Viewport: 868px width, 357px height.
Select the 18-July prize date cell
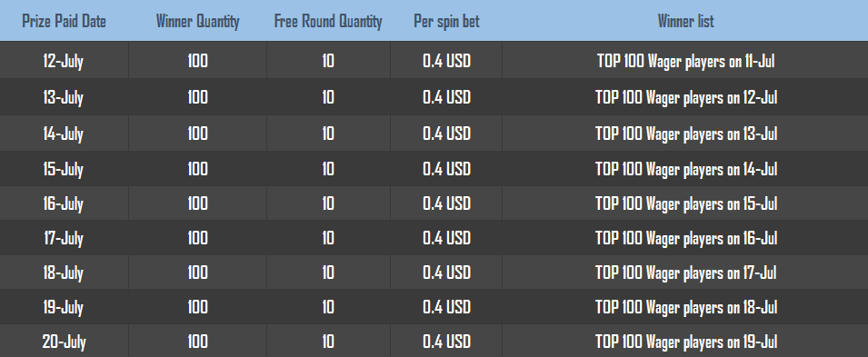coord(63,273)
